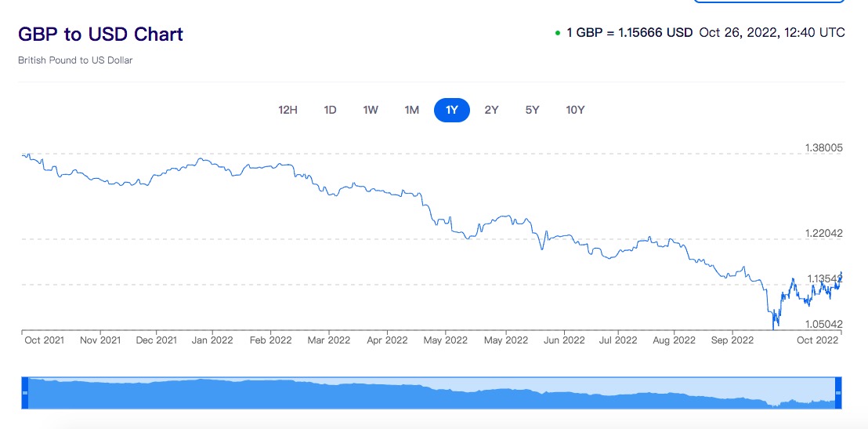The width and height of the screenshot is (868, 429).
Task: Click left handle of range navigator
Action: pyautogui.click(x=24, y=392)
